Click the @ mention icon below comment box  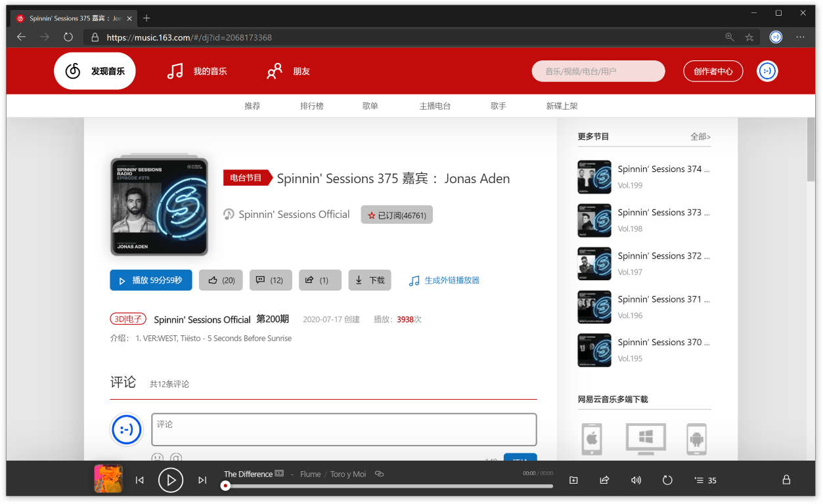[x=176, y=457]
